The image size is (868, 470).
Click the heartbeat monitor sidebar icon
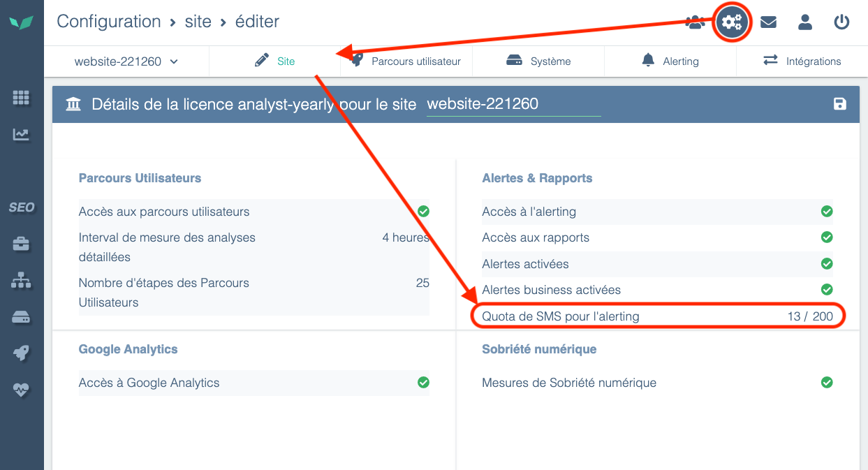(21, 390)
